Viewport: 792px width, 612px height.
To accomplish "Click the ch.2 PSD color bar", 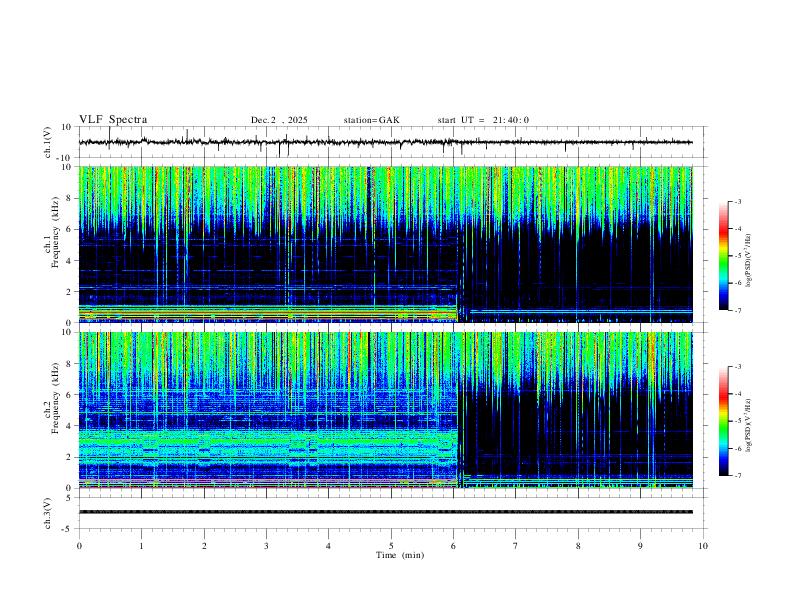I will click(x=724, y=421).
